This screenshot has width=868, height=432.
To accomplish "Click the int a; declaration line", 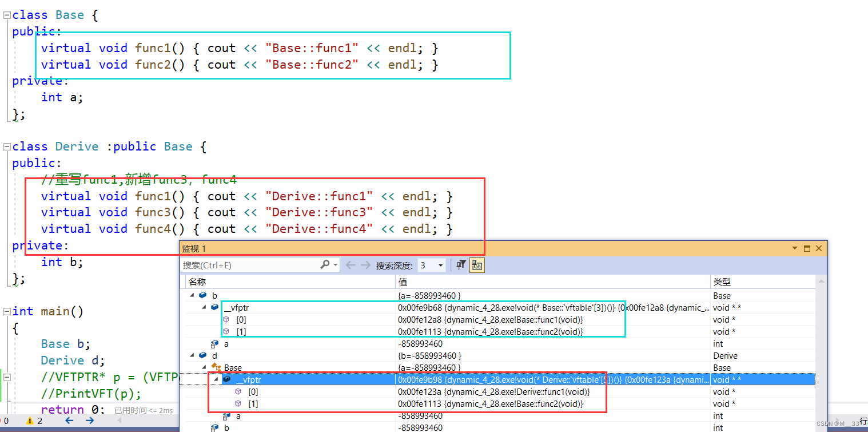I will (x=62, y=97).
